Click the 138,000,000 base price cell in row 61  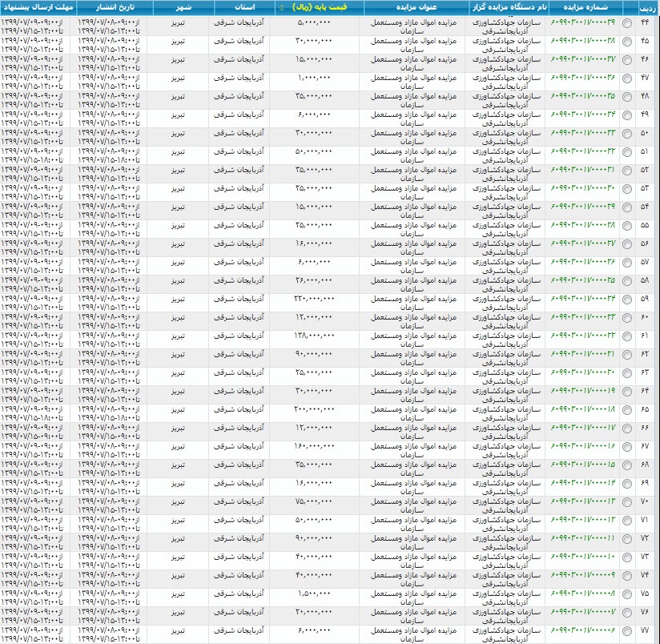[x=314, y=336]
